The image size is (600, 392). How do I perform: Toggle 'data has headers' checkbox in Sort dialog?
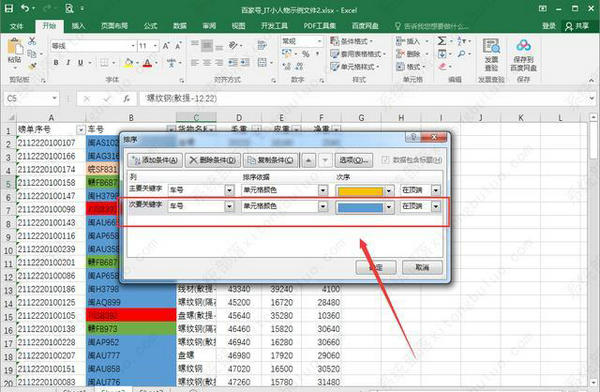[385, 160]
